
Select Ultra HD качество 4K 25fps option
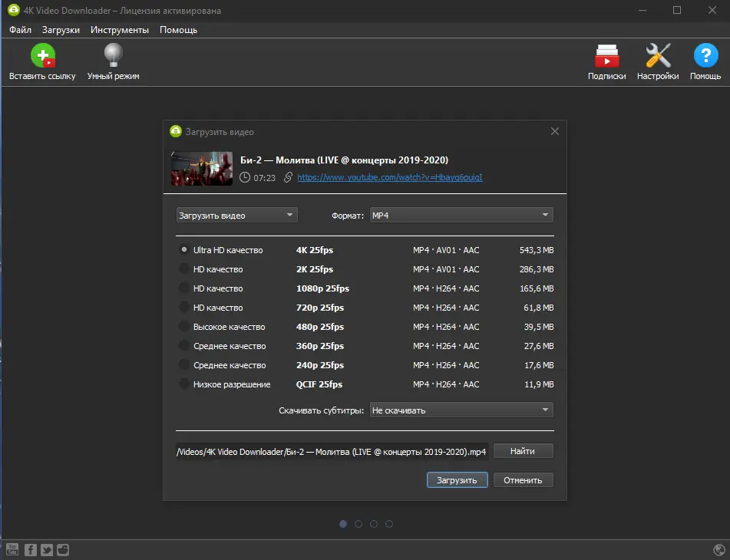[x=184, y=250]
